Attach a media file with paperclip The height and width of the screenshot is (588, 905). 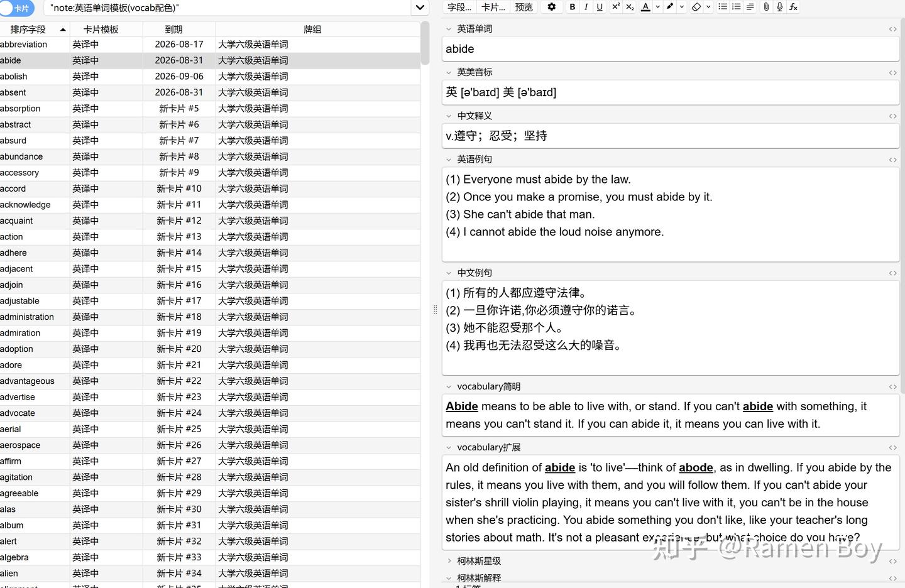point(766,7)
